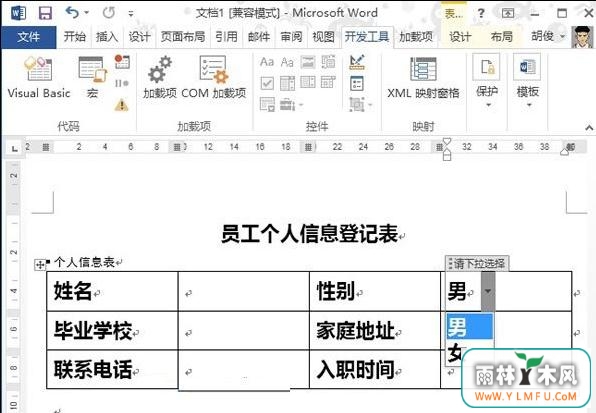Open the 加载项 add-ins gear icon
The image size is (596, 413).
point(160,78)
